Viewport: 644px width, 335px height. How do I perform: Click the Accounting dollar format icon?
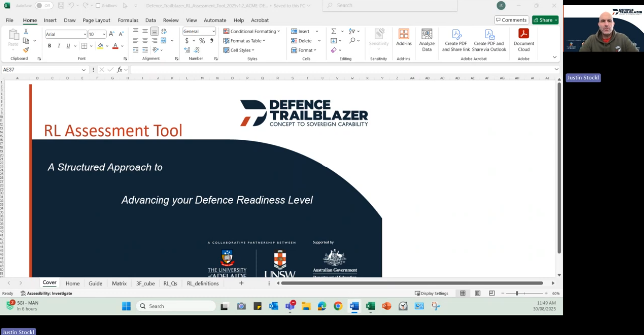(187, 41)
